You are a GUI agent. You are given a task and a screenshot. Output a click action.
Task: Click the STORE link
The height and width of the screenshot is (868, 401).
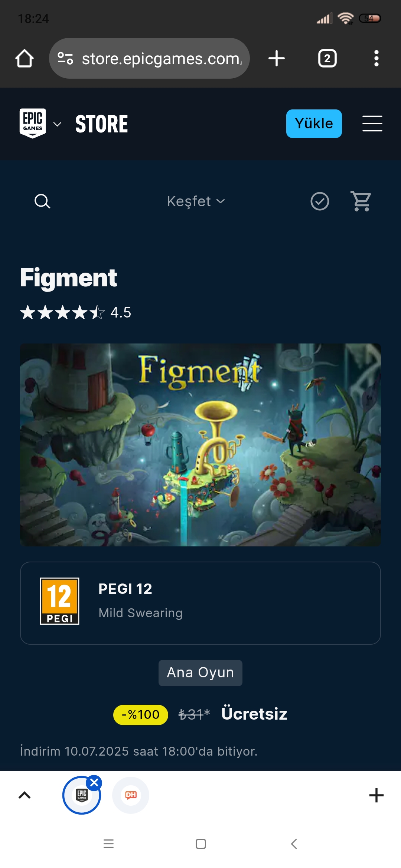[101, 124]
